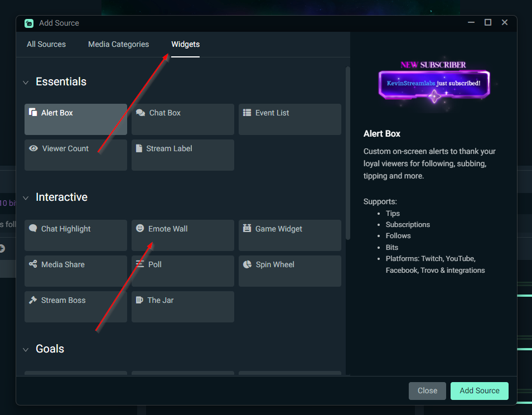Collapse the Essentials section
Viewport: 532px width, 415px height.
click(x=26, y=81)
